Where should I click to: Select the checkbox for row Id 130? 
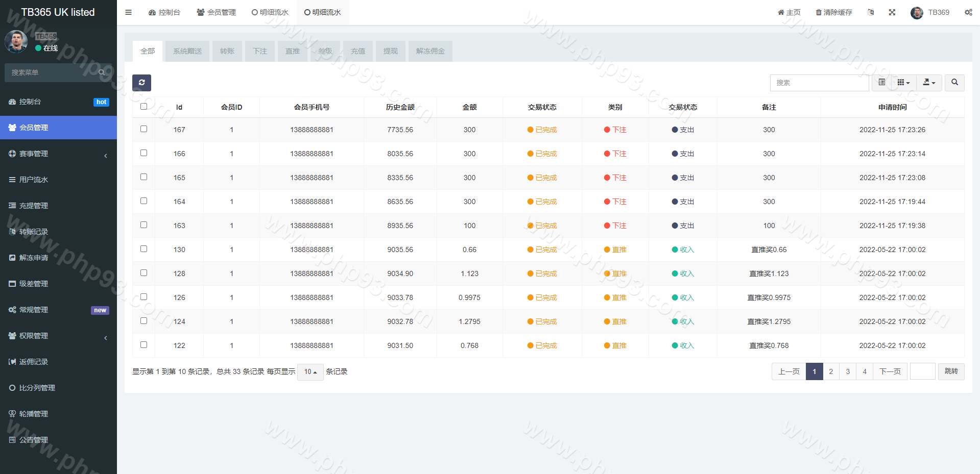coord(144,249)
